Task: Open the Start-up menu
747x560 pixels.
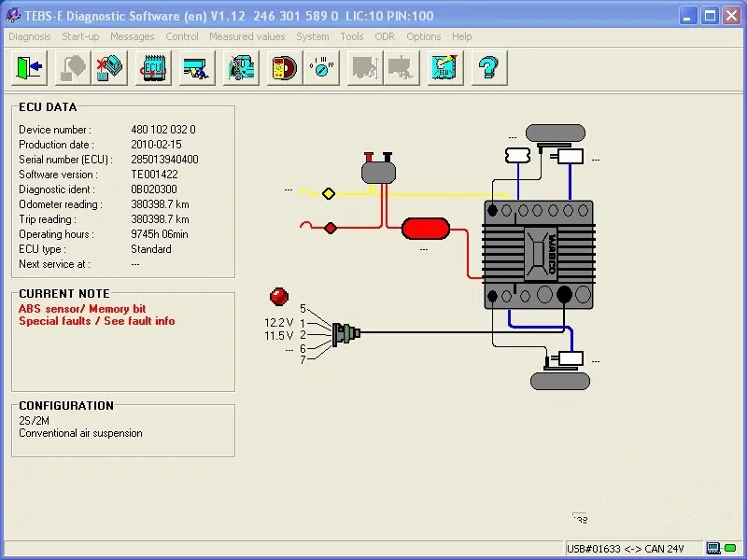Action: 80,36
